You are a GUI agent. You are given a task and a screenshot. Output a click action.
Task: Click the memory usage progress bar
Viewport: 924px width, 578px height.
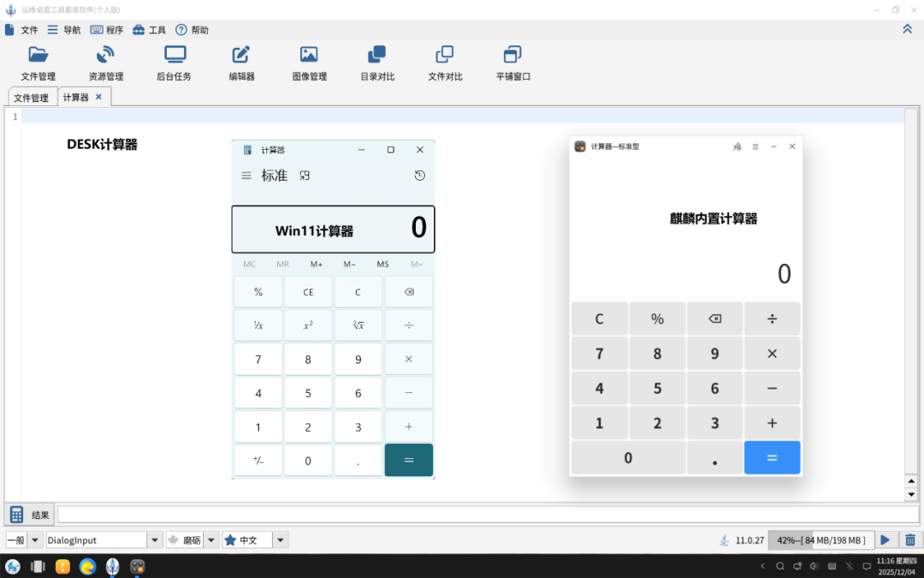click(820, 539)
